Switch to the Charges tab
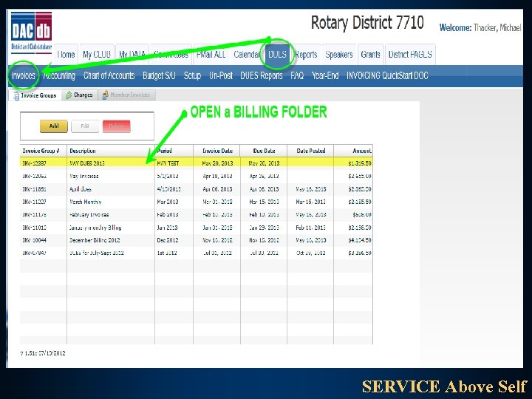Image resolution: width=532 pixels, height=399 pixels. click(79, 95)
